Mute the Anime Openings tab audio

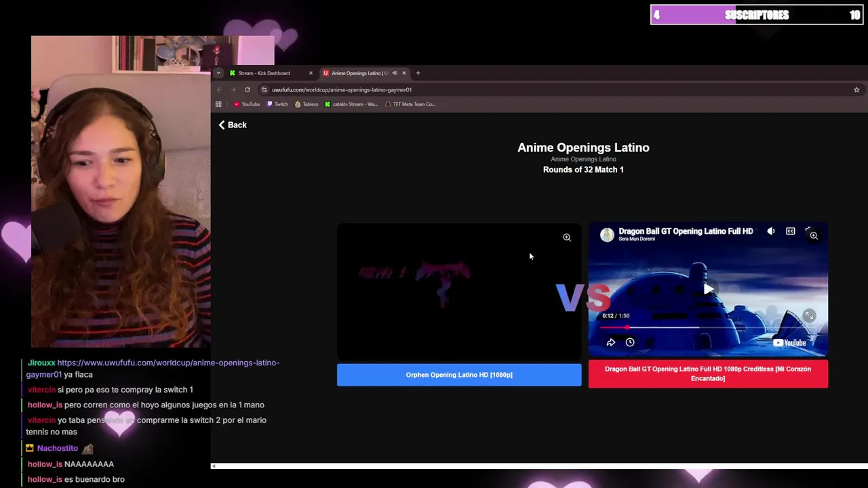tap(395, 73)
